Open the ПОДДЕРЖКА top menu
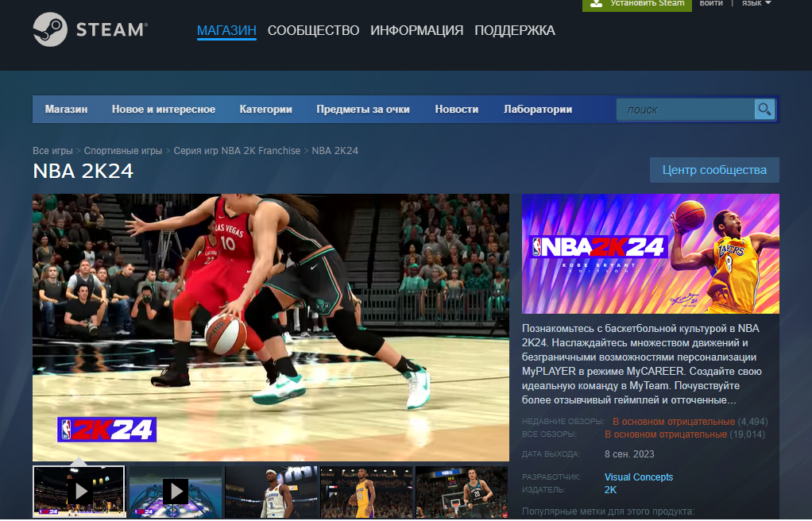812x521 pixels. [x=515, y=30]
